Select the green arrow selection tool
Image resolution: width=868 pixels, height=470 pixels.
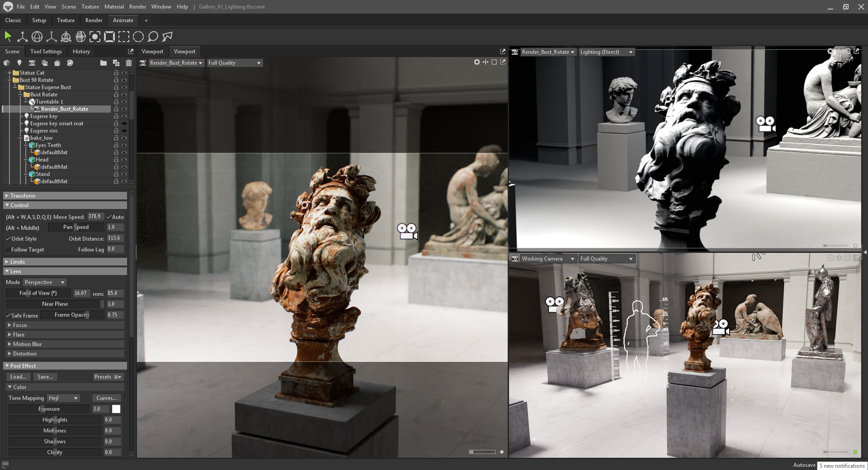[7, 36]
